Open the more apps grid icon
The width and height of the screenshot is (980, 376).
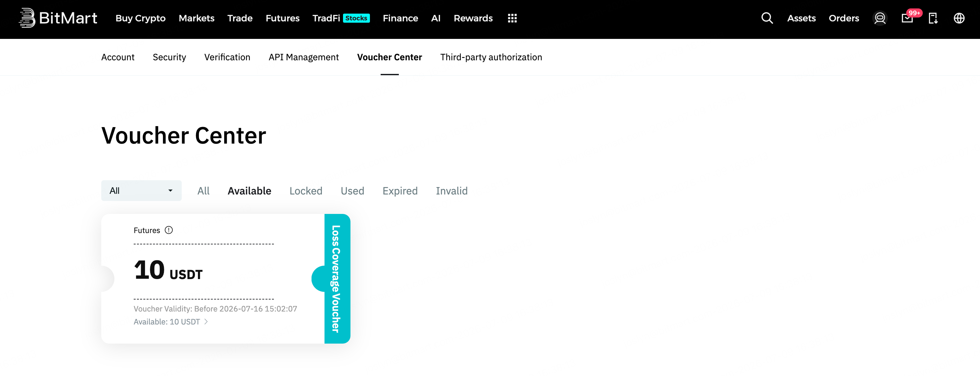coord(512,18)
